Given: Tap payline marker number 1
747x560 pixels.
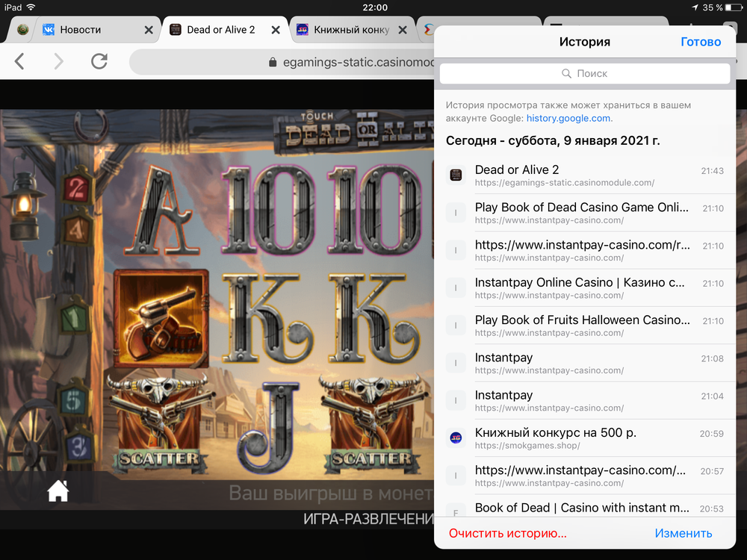Looking at the screenshot, I should pos(74,317).
